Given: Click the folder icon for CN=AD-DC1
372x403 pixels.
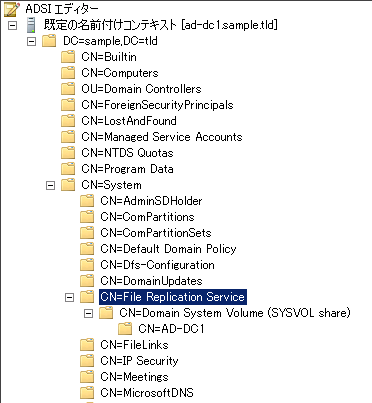Looking at the screenshot, I should pyautogui.click(x=125, y=329).
